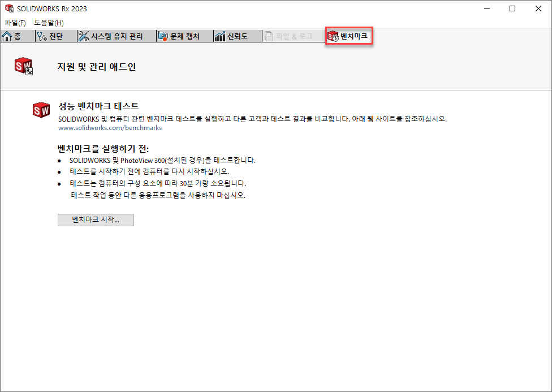The height and width of the screenshot is (392, 552).
Task: Click the 벤치마크를 실행하기 전: heading
Action: click(103, 148)
